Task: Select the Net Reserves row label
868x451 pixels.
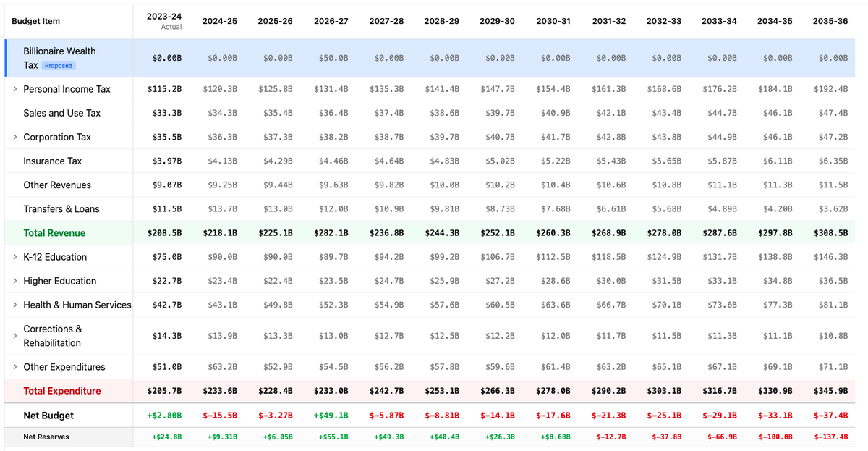Action: (47, 437)
